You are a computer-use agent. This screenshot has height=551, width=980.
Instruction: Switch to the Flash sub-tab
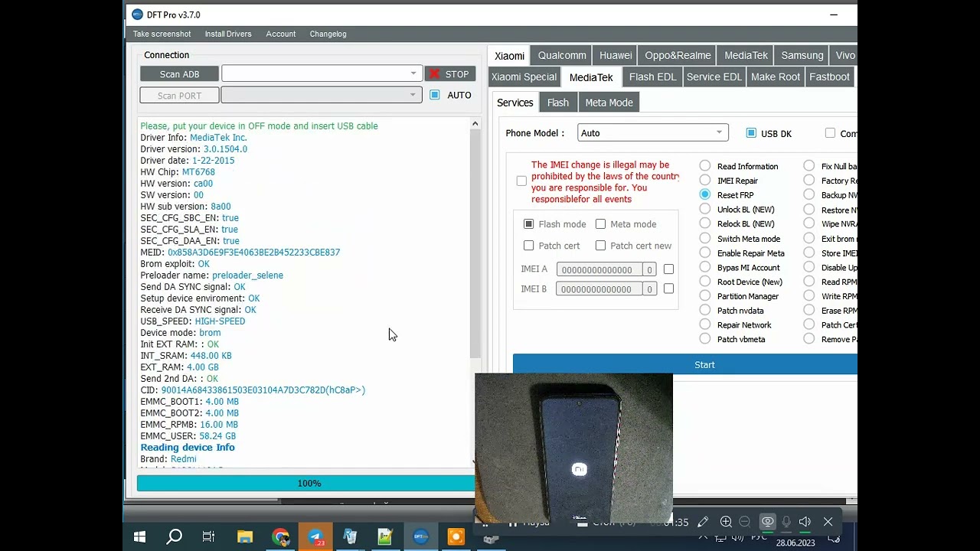(x=558, y=103)
